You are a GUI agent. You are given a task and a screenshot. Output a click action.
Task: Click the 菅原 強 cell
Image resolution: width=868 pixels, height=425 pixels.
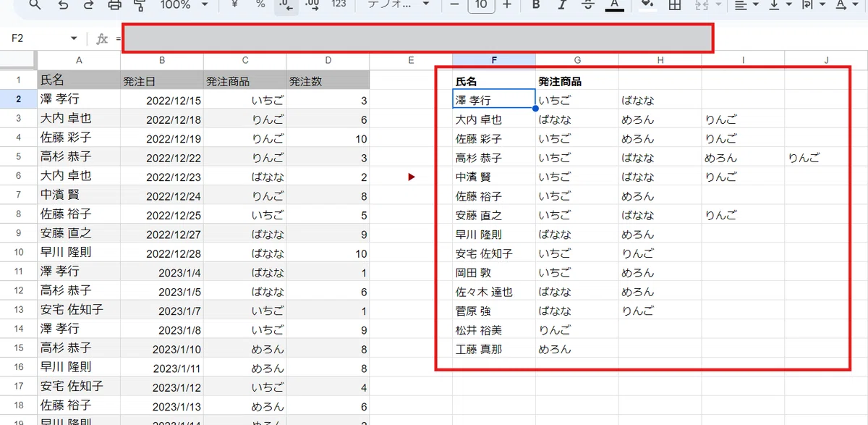tap(494, 311)
